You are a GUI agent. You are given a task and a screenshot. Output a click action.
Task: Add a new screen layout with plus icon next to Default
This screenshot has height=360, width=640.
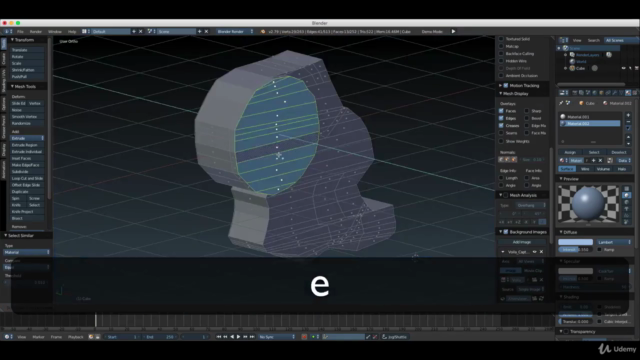(x=134, y=31)
